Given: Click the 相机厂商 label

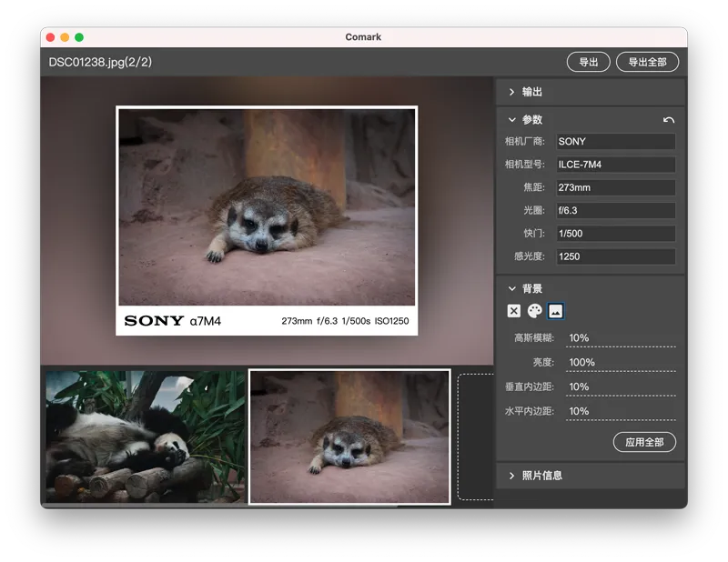Looking at the screenshot, I should click(x=525, y=142).
